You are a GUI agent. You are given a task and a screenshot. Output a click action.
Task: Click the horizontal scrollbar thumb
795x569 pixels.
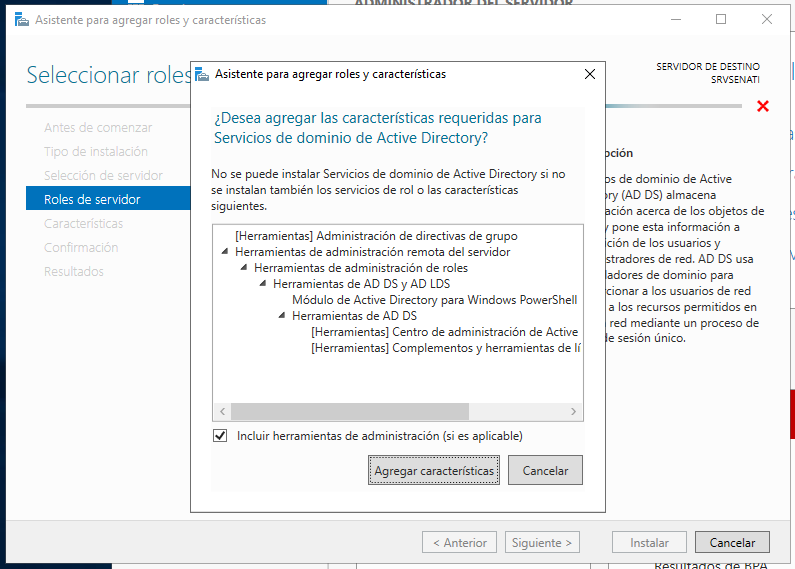point(350,411)
